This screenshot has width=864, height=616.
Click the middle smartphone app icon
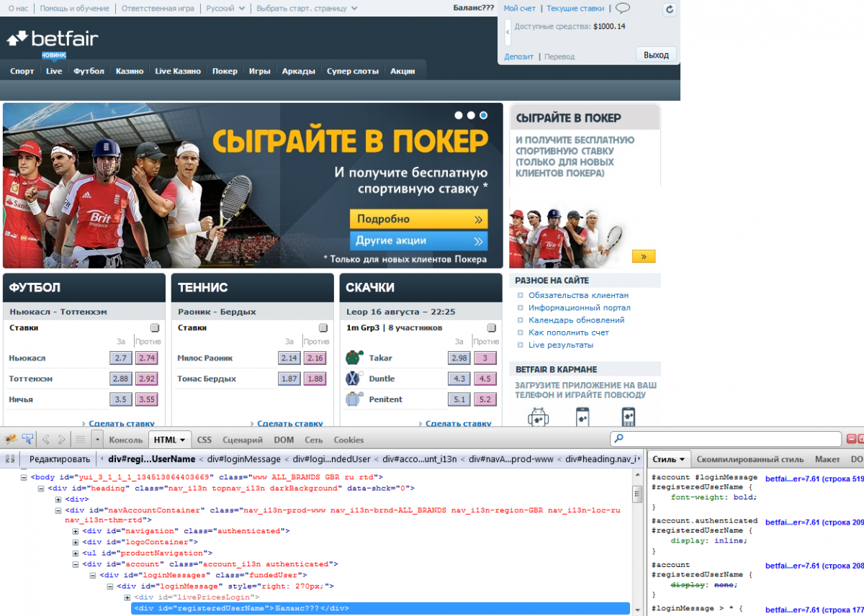[x=582, y=417]
